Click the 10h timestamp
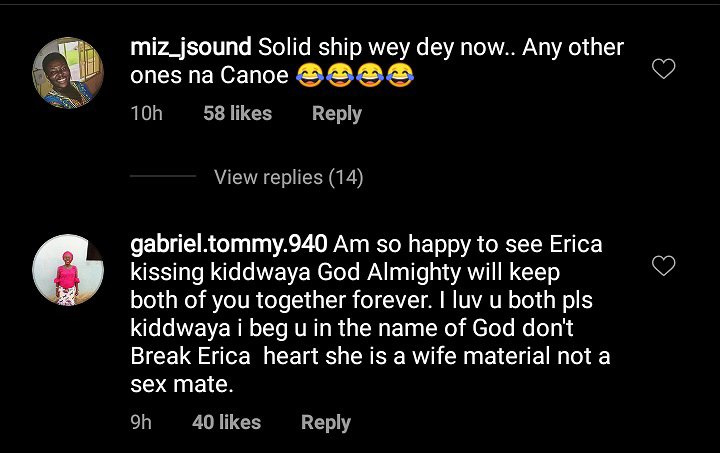This screenshot has height=453, width=720. coord(146,114)
